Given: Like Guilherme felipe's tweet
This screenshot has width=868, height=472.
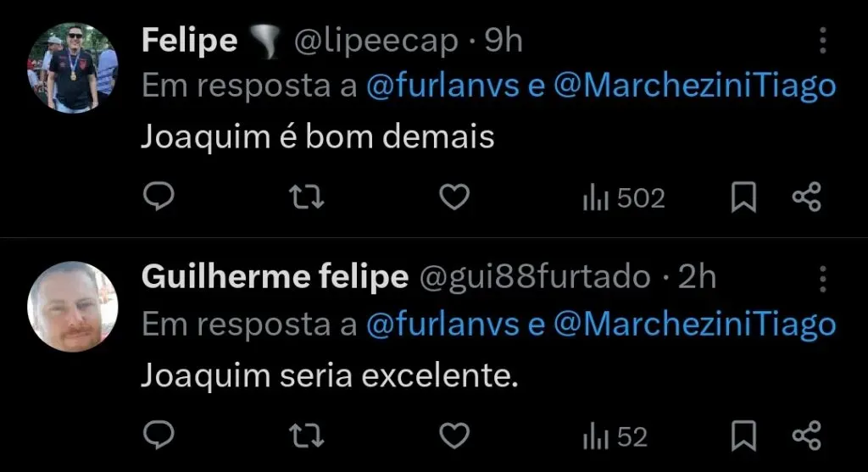Looking at the screenshot, I should (x=455, y=436).
